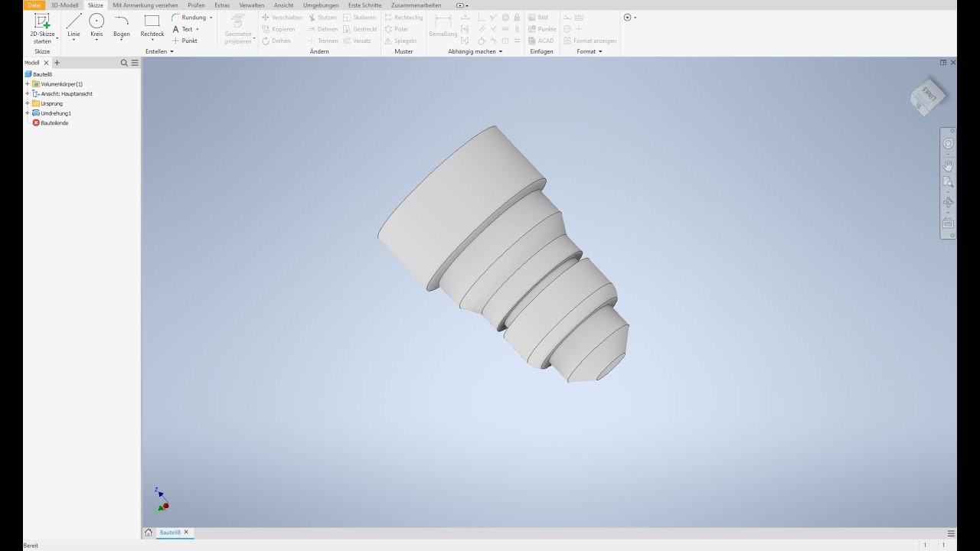The width and height of the screenshot is (980, 551).
Task: Select the Bogen arc tool
Action: pos(122,26)
